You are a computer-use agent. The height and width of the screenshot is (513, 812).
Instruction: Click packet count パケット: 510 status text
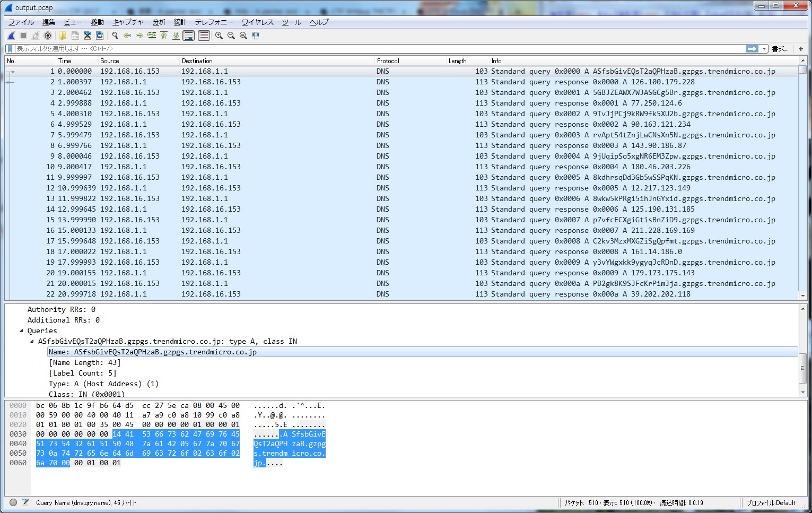(581, 502)
